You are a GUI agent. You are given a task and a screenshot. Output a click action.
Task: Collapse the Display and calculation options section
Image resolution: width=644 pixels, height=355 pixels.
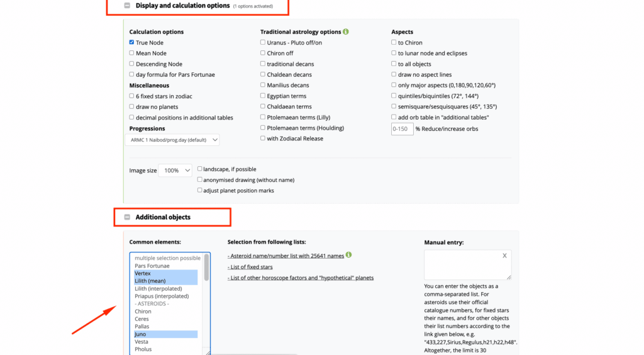click(x=127, y=6)
